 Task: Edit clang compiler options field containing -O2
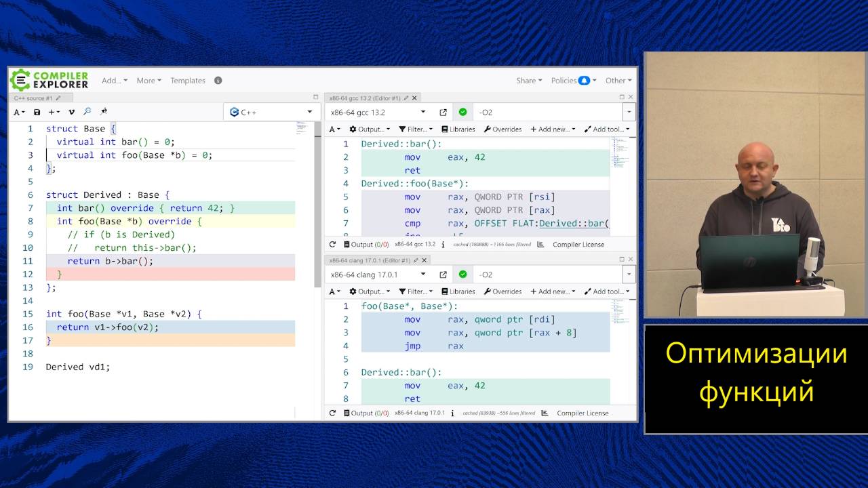[549, 274]
